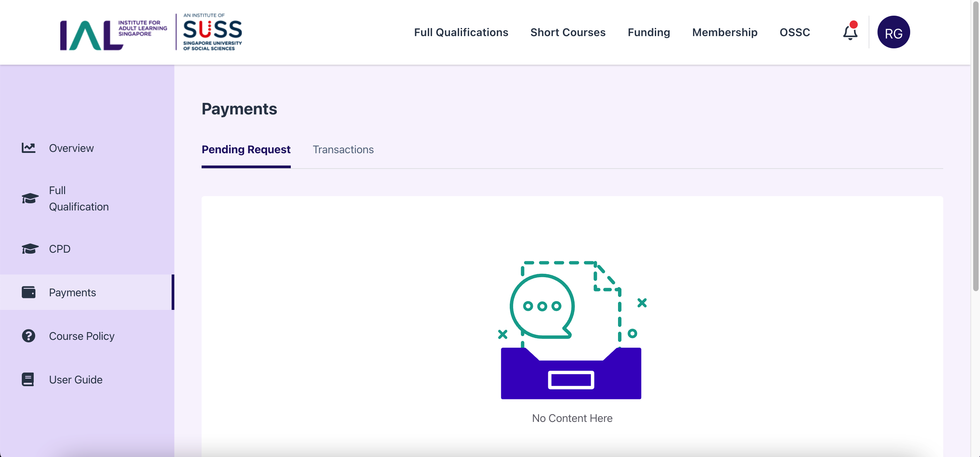Select Payments label in the sidebar
The height and width of the screenshot is (457, 980).
pyautogui.click(x=72, y=292)
